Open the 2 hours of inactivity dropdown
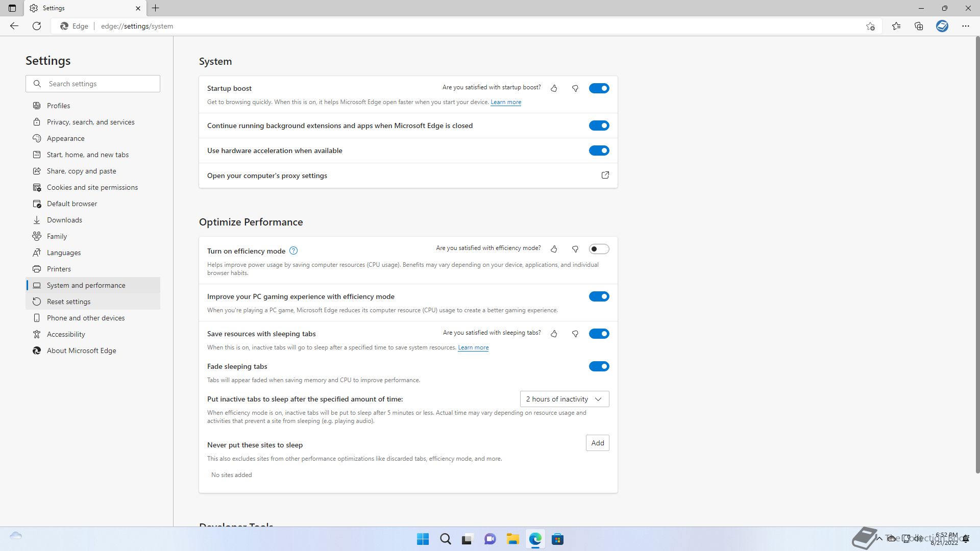 point(565,399)
